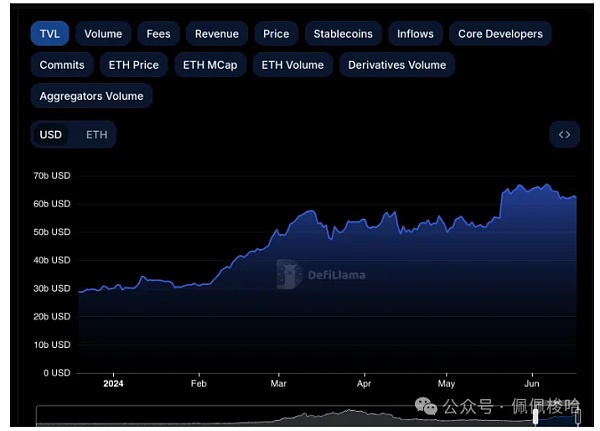
Task: Click the 30b USD axis label
Action: [x=52, y=288]
